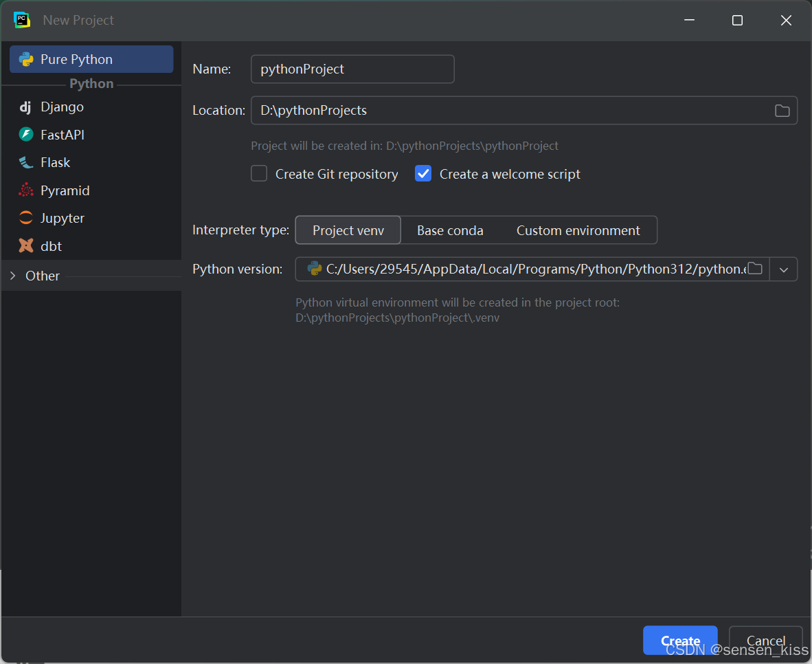Image resolution: width=812 pixels, height=664 pixels.
Task: Click the PyCharm logo in title bar
Action: (x=22, y=20)
